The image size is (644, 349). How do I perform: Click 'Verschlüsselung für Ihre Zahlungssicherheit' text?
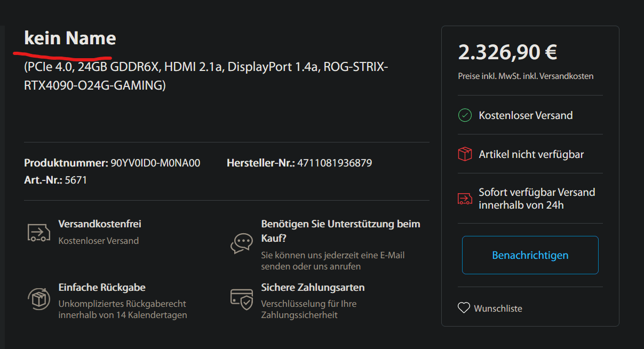point(308,310)
